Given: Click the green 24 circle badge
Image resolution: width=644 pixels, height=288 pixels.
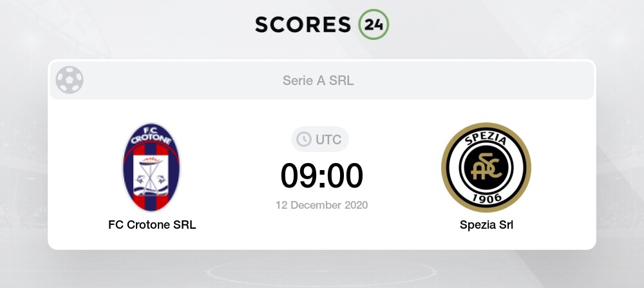Looking at the screenshot, I should 374,23.
